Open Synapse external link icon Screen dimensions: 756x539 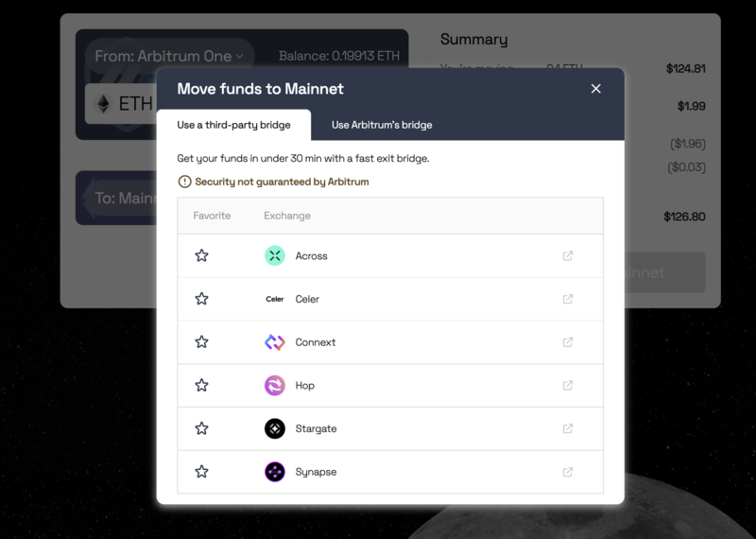click(568, 472)
